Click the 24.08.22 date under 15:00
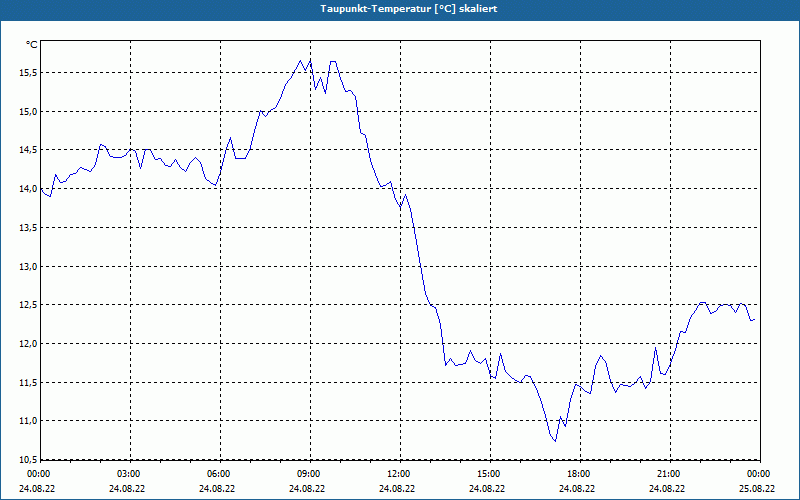 (x=487, y=489)
